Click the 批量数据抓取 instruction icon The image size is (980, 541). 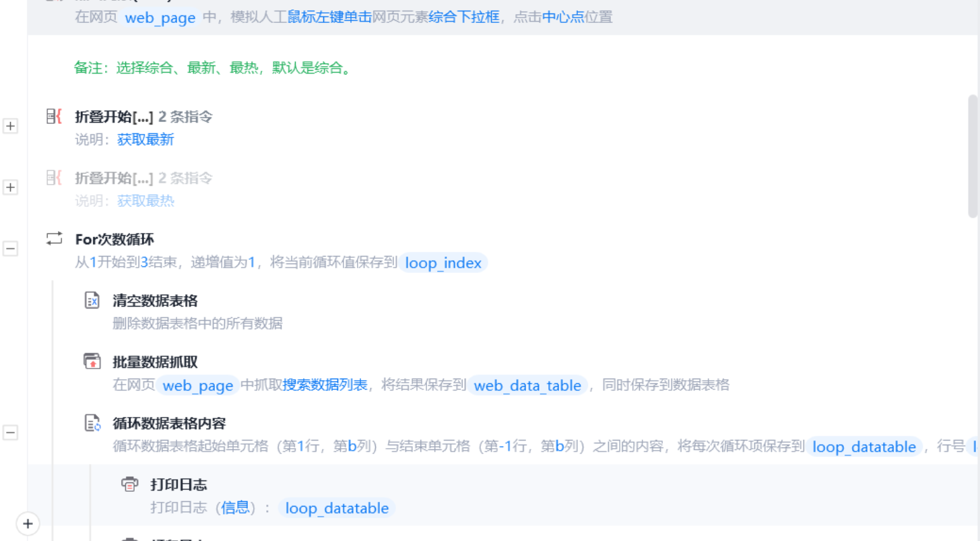point(92,362)
